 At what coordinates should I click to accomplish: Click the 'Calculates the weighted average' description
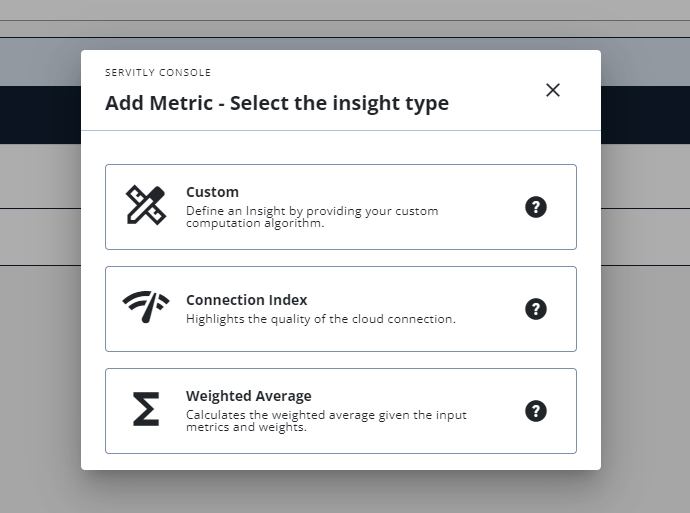pos(326,421)
